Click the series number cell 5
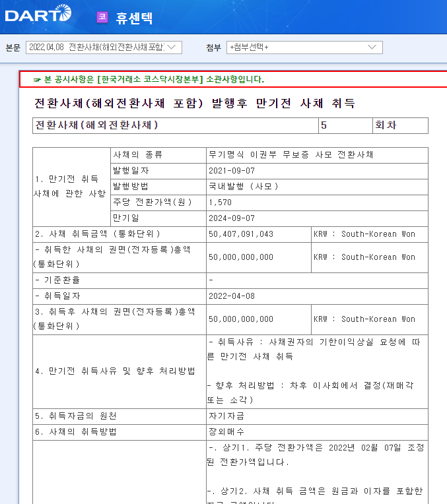 (x=345, y=125)
